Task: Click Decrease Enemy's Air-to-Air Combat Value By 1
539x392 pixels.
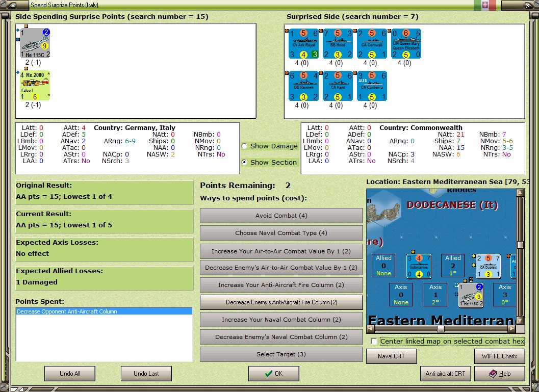Action: 281,268
